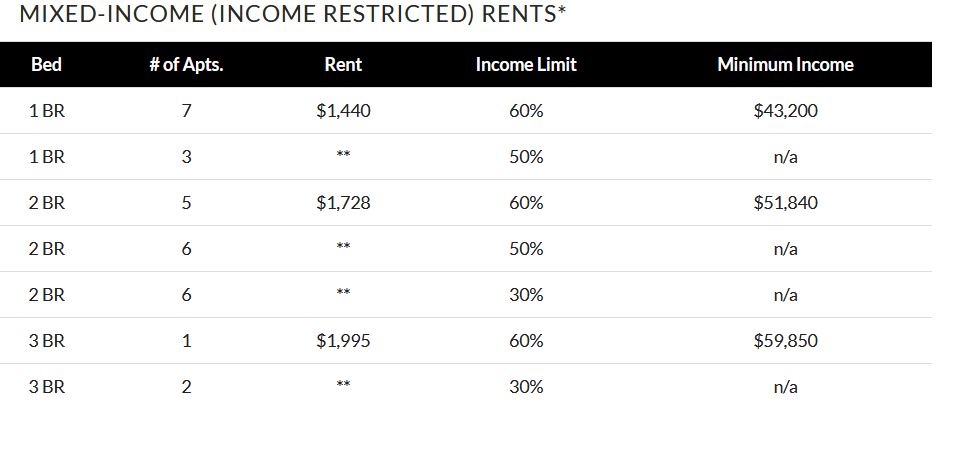Click the 30% income limit for 3 BR
Screen dimensions: 960x455
tap(526, 387)
